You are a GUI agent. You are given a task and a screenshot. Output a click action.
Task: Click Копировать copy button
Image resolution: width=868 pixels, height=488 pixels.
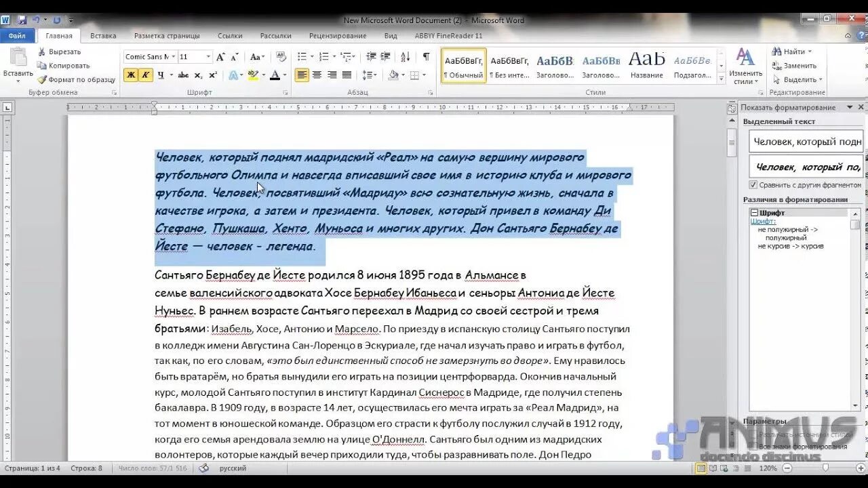point(64,66)
